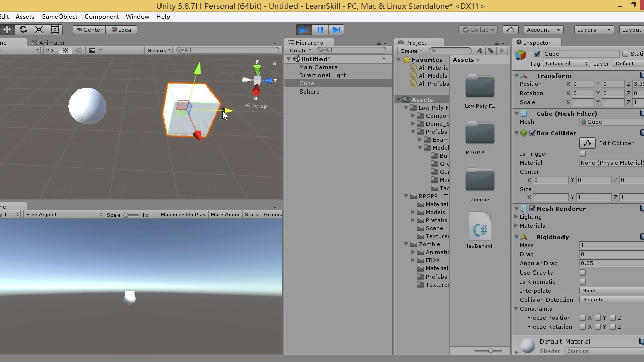This screenshot has height=362, width=644.
Task: Enable Use Gravity on the Rigidbody
Action: point(582,273)
